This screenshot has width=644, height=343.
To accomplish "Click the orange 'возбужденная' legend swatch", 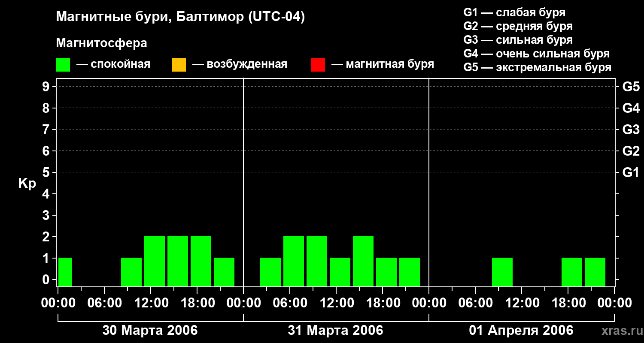I will pyautogui.click(x=179, y=65).
